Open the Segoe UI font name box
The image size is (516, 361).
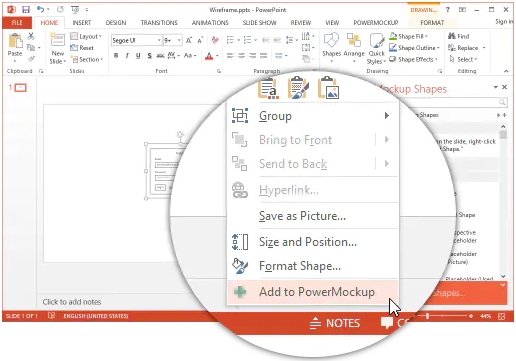(x=136, y=40)
